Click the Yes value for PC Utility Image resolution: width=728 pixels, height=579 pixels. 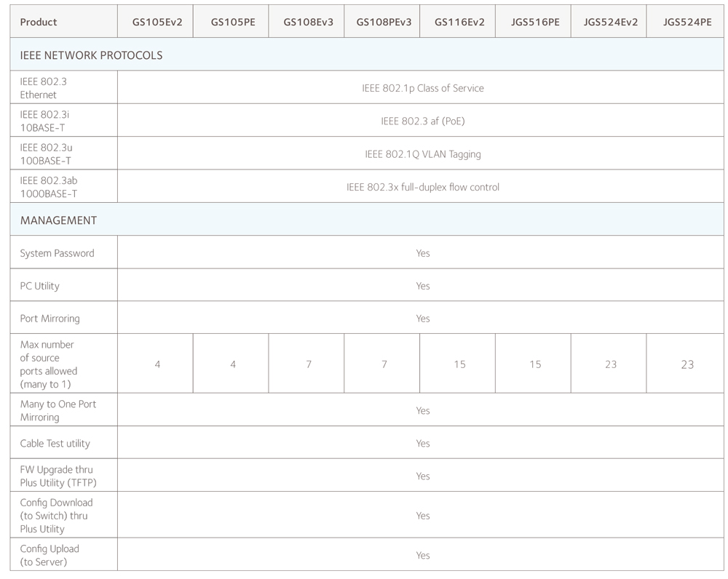coord(422,286)
